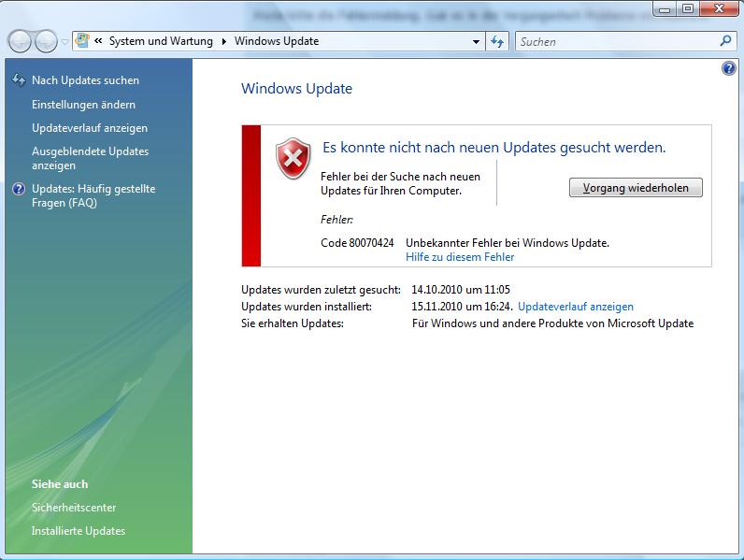This screenshot has width=744, height=560.
Task: Click the heading Es konnte nicht nach neuen Updates gesucht werden
Action: tap(494, 148)
